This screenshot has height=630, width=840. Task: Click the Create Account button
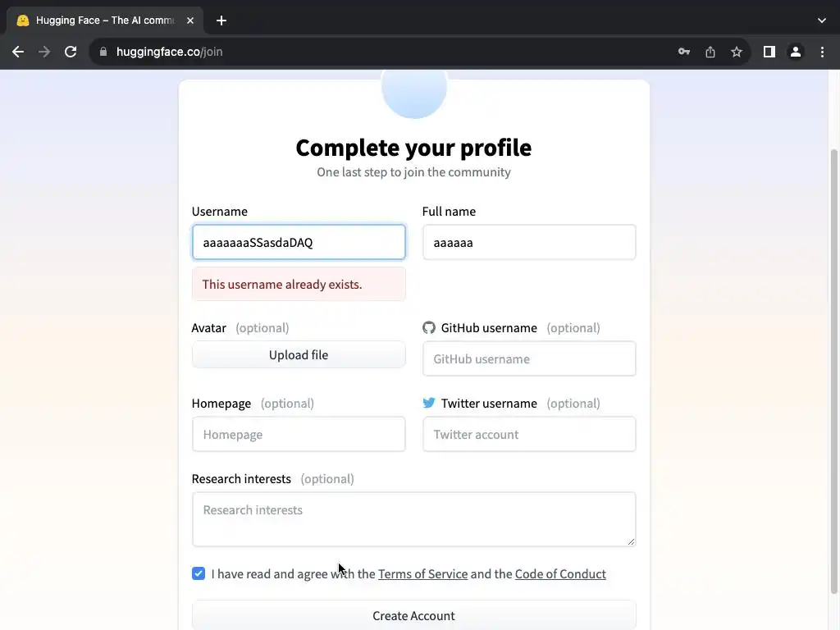[414, 615]
